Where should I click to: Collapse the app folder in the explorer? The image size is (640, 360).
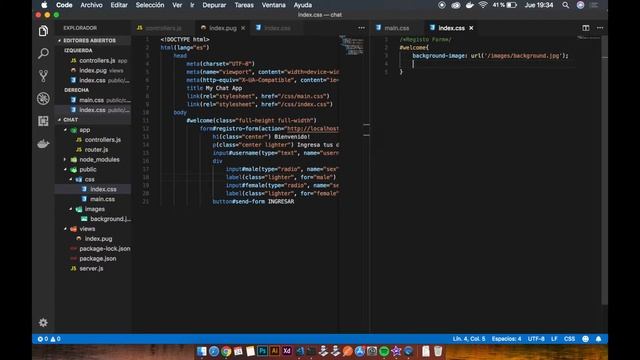tap(65, 130)
